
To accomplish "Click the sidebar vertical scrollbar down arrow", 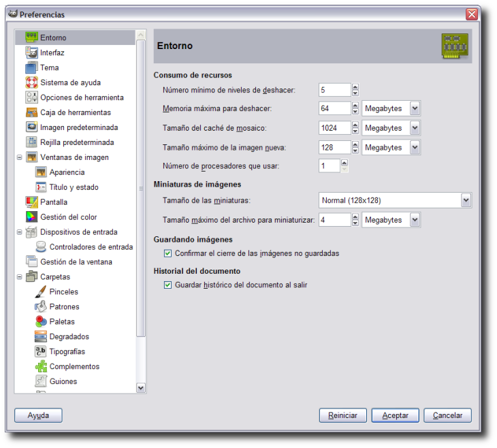I will coord(141,387).
